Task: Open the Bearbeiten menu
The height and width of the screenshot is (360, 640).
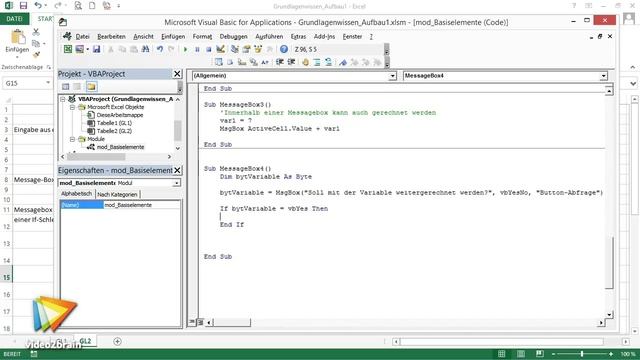Action: pos(111,37)
